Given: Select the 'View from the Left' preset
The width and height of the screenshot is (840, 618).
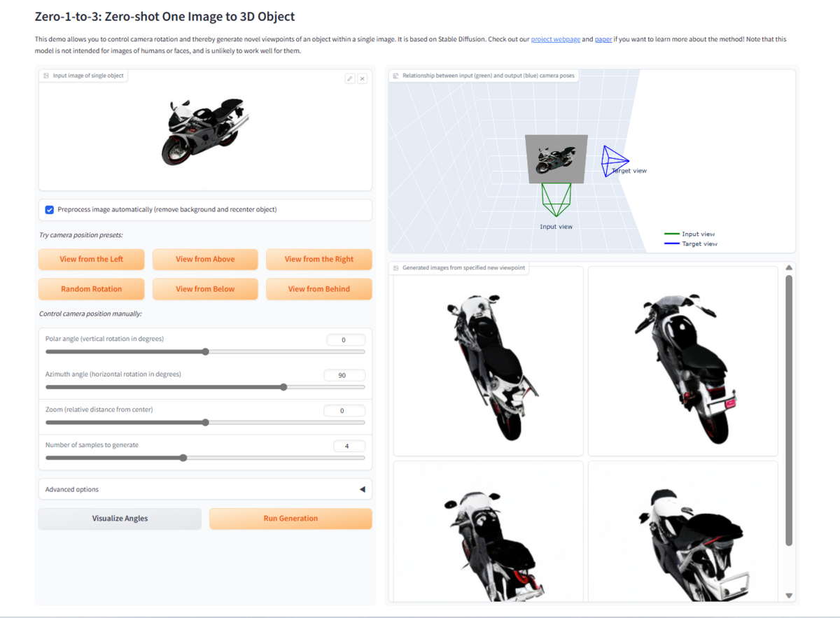Looking at the screenshot, I should pos(91,259).
